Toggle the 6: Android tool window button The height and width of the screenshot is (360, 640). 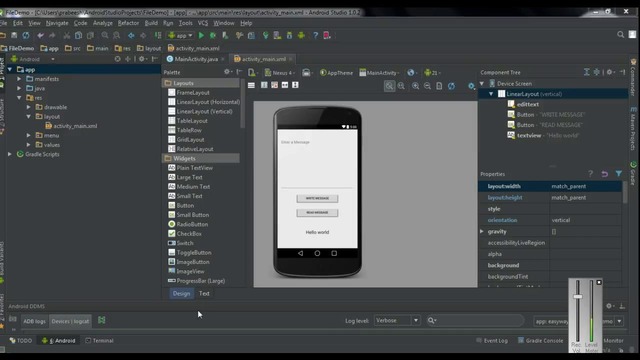click(x=58, y=340)
